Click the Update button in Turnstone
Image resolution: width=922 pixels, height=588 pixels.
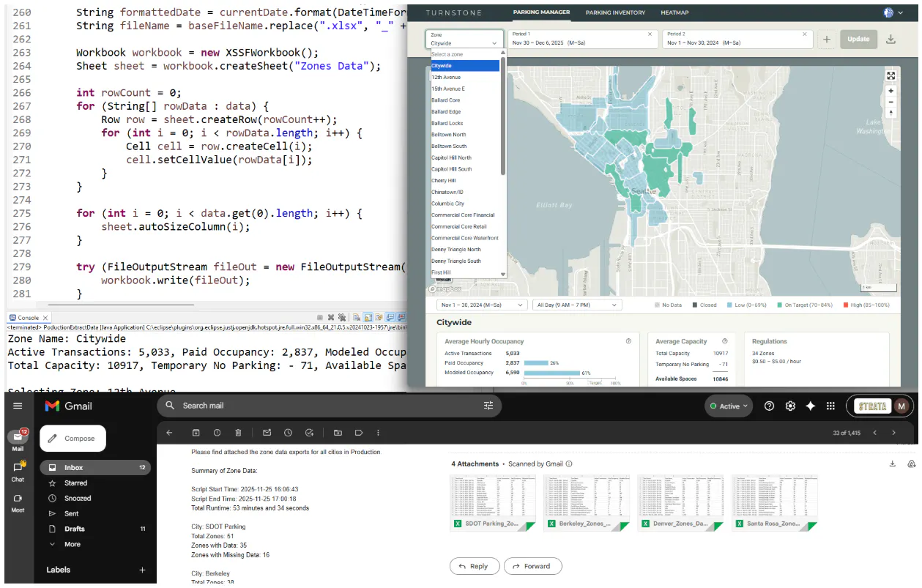click(858, 40)
